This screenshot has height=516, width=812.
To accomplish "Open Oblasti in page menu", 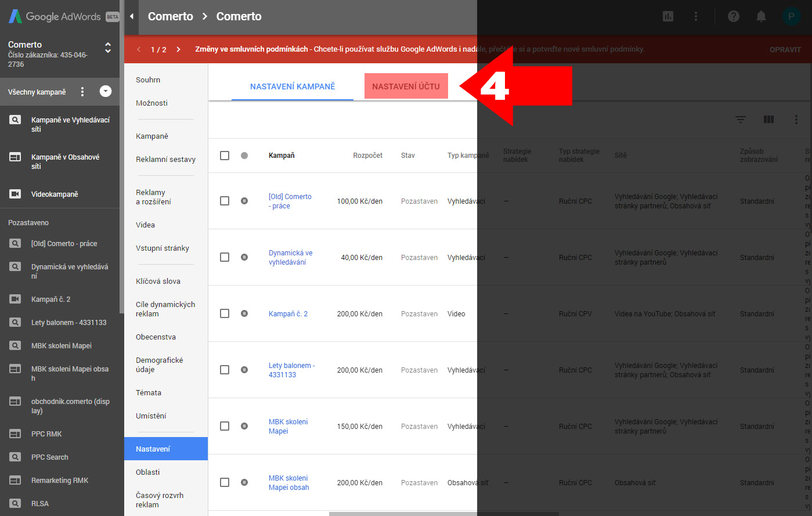I will (x=147, y=472).
